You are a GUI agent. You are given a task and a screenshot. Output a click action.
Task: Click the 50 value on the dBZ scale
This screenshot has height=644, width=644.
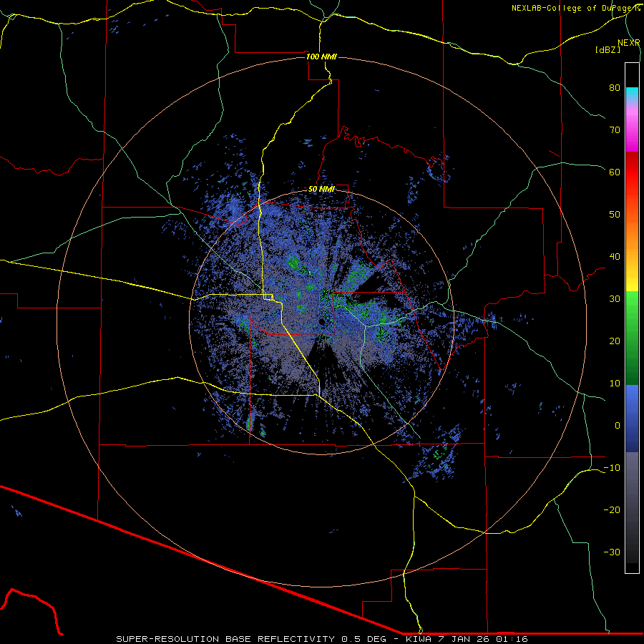(x=615, y=215)
